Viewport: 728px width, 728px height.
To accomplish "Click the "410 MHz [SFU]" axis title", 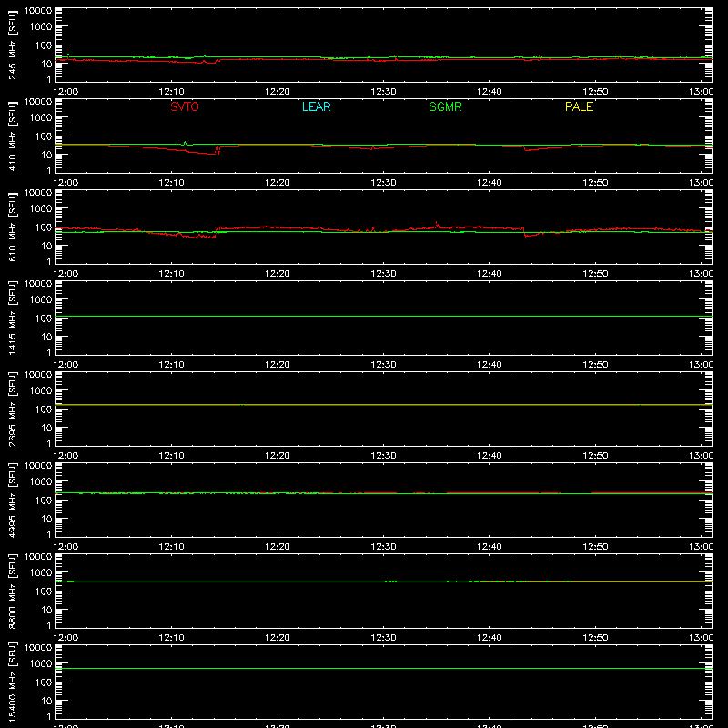I will [x=12, y=136].
